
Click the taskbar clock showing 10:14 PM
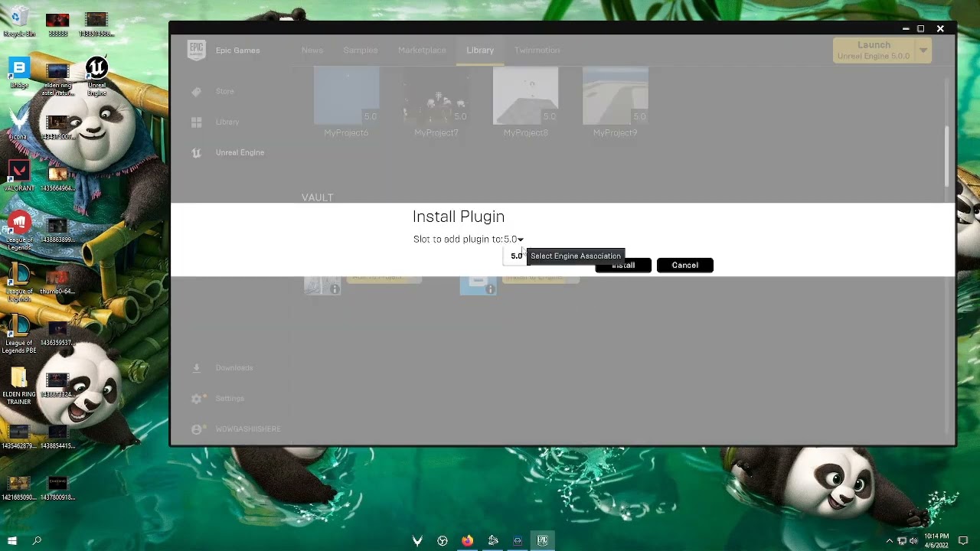[x=936, y=540]
